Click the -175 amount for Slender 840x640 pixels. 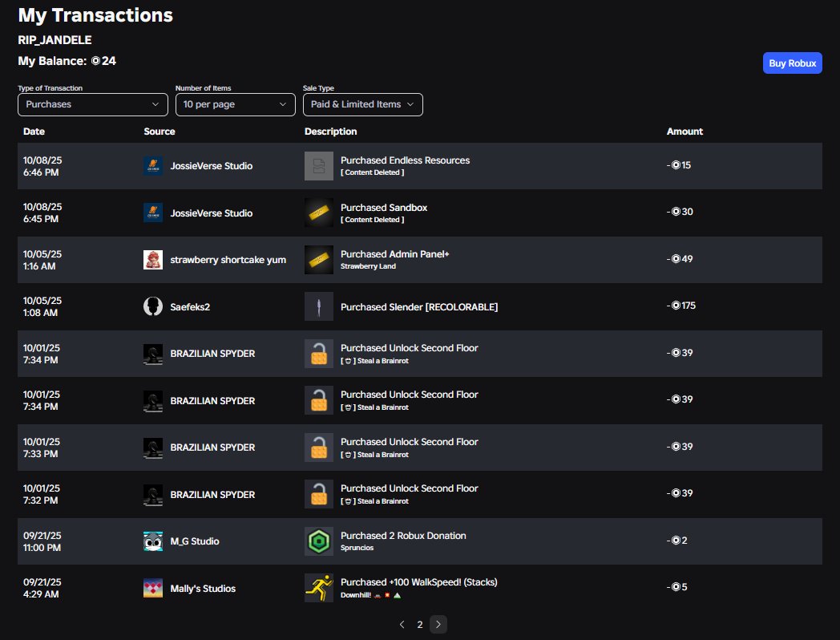[x=680, y=306]
